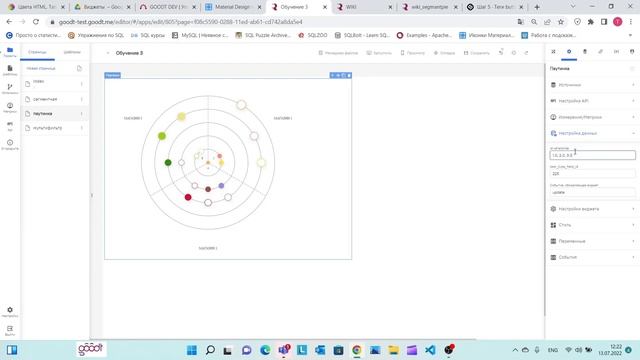Click the Просмотр button in toolbar
This screenshot has height=360, width=640.
[x=412, y=53]
